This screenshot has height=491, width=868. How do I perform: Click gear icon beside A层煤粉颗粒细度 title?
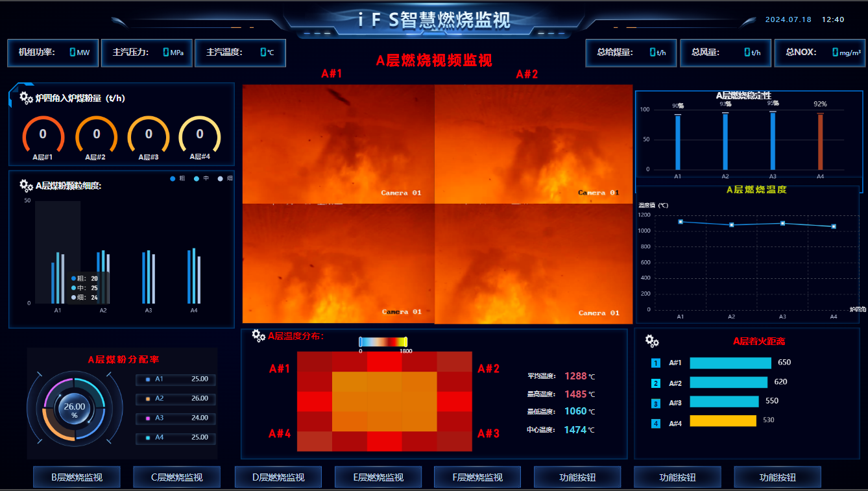[26, 186]
